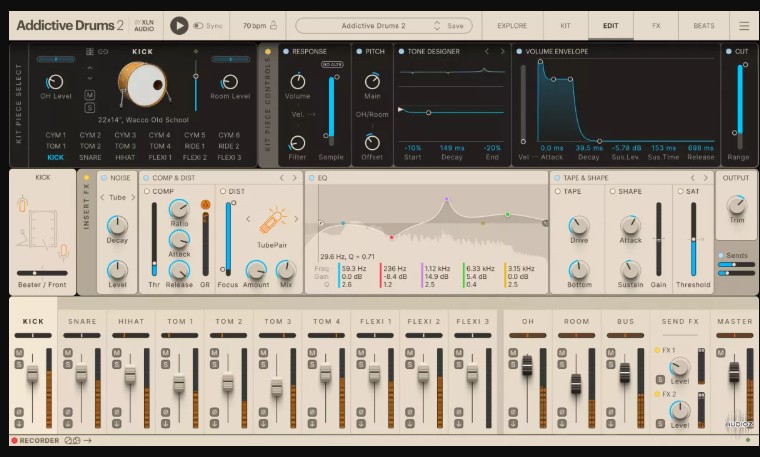Mute the TOM 1 mixer channel
760x457 pixels.
pos(166,352)
